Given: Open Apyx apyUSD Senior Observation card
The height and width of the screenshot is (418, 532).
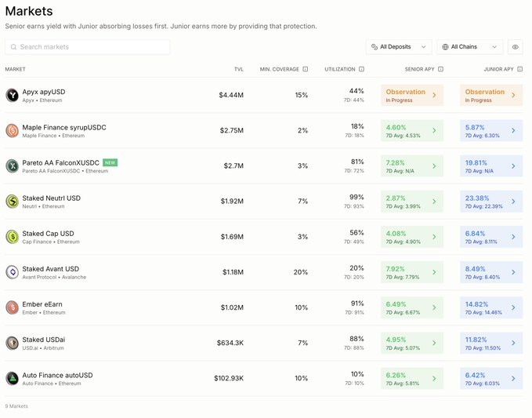Looking at the screenshot, I should point(412,96).
